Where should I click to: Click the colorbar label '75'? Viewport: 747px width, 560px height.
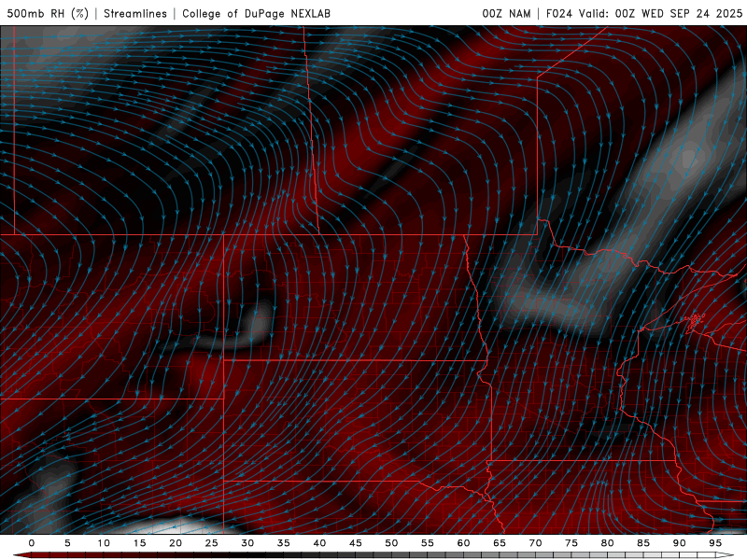pos(571,543)
